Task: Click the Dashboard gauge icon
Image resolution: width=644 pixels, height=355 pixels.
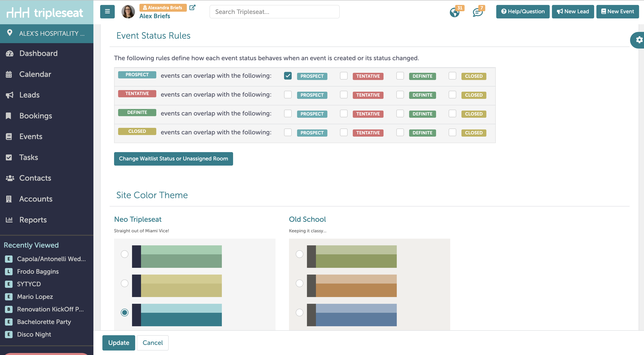Action: (x=9, y=53)
